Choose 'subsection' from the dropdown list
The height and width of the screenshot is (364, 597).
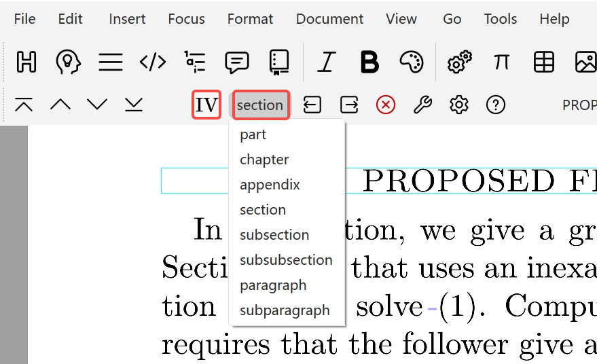287,235
